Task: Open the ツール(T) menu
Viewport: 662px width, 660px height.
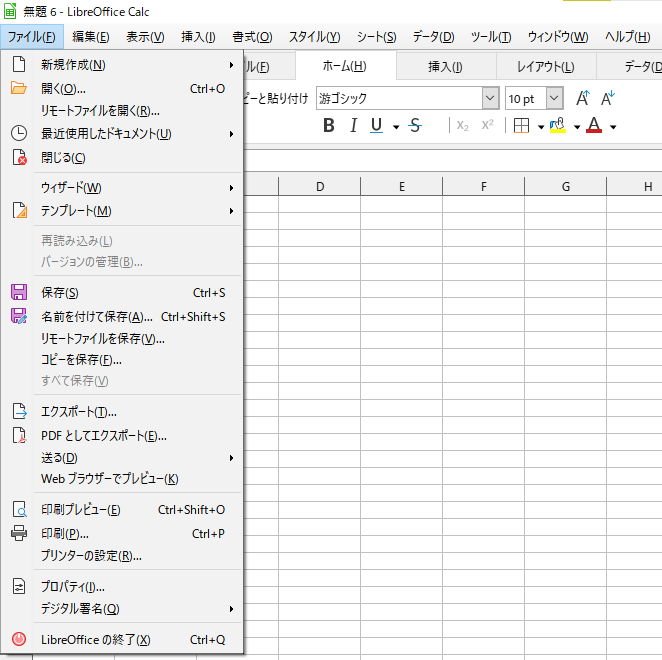Action: pyautogui.click(x=491, y=37)
